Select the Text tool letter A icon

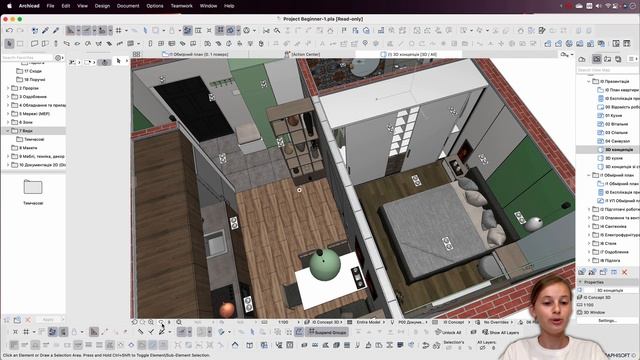[322, 43]
